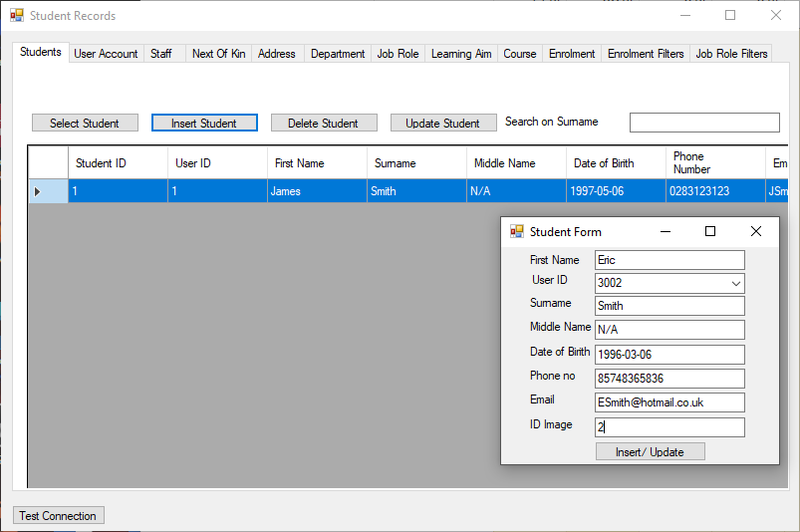Viewport: 800px width, 532px height.
Task: Click the Update Student button
Action: click(x=443, y=123)
